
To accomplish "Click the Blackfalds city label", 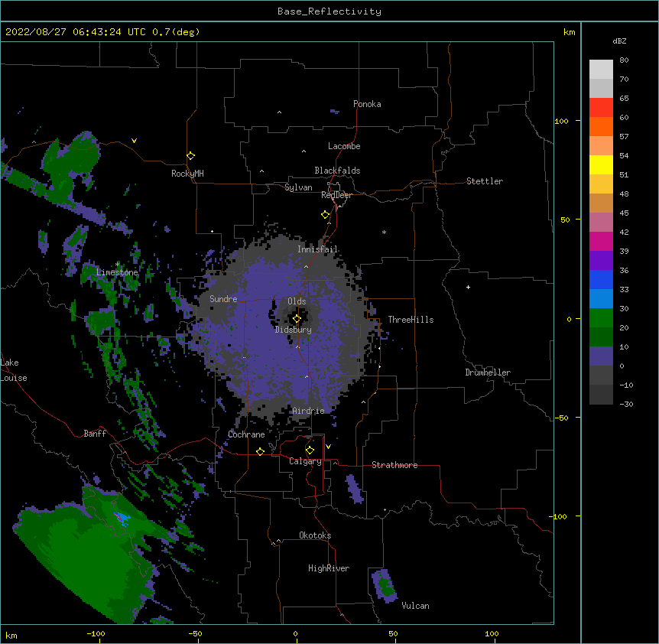I will (337, 171).
